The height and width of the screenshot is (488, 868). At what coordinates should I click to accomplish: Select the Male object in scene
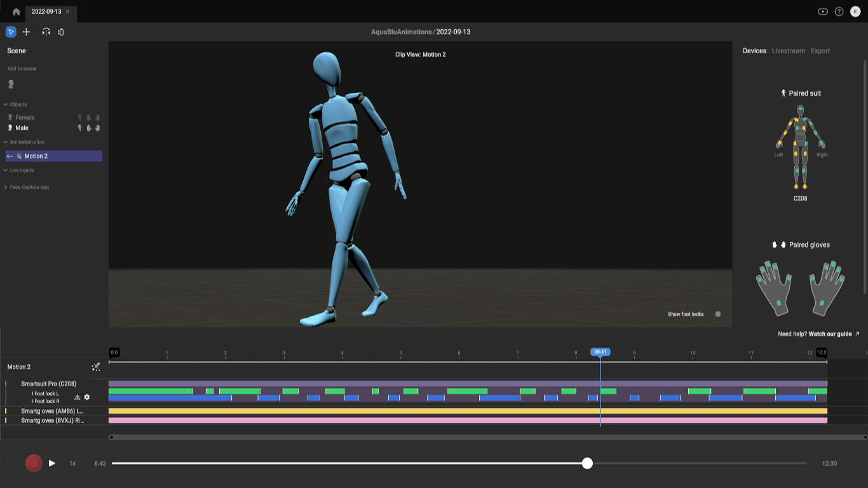[x=22, y=128]
